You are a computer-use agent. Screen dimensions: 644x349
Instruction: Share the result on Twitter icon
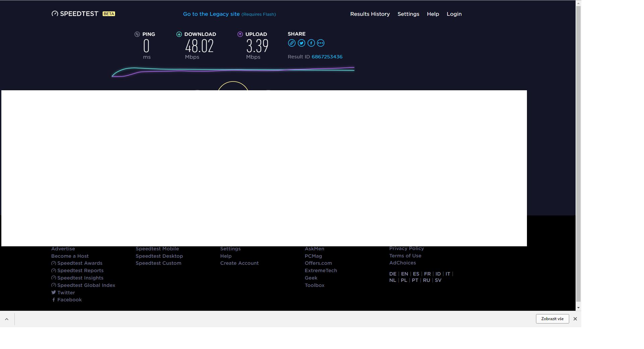[x=301, y=43]
